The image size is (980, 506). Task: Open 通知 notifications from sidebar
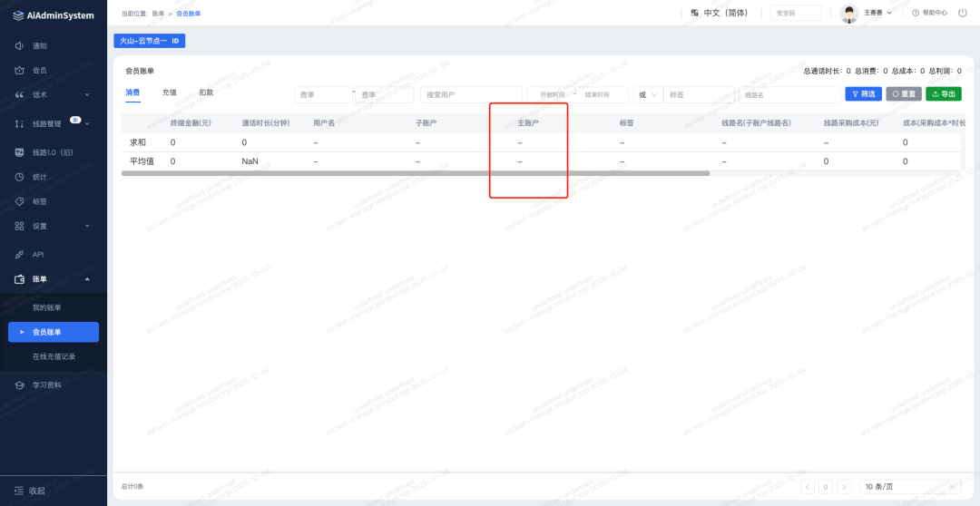click(x=39, y=45)
